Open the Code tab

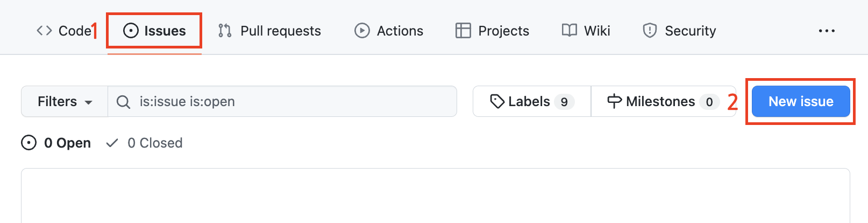click(x=64, y=31)
